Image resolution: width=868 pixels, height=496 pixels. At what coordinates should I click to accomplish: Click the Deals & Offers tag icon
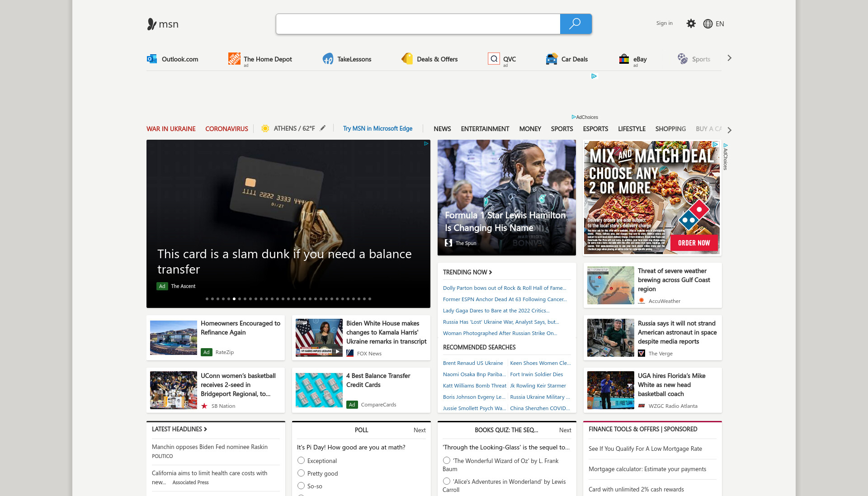tap(407, 59)
